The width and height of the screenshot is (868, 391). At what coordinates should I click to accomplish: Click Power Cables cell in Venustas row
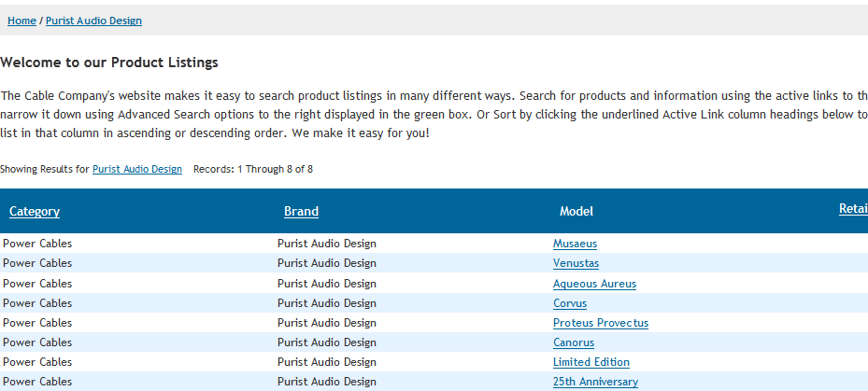click(x=37, y=263)
